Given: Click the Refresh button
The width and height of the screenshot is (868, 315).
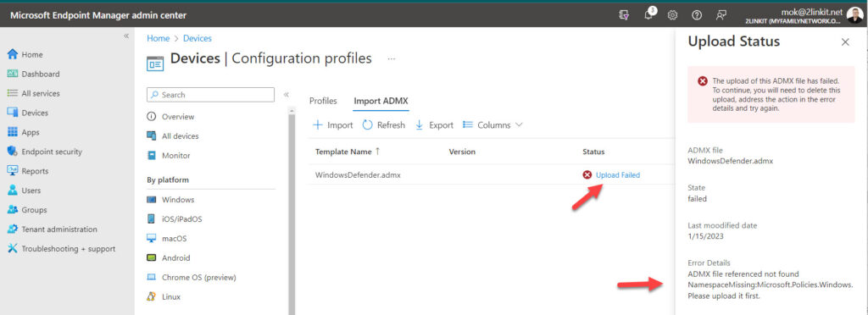Looking at the screenshot, I should coord(384,124).
